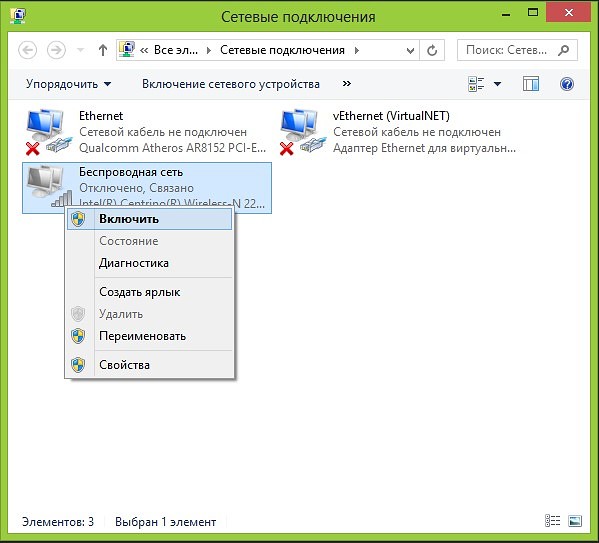Select Диагностика from the context menu

pyautogui.click(x=149, y=263)
